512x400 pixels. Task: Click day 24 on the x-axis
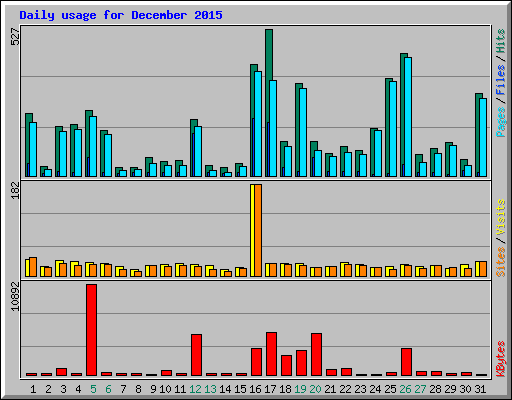pyautogui.click(x=375, y=389)
